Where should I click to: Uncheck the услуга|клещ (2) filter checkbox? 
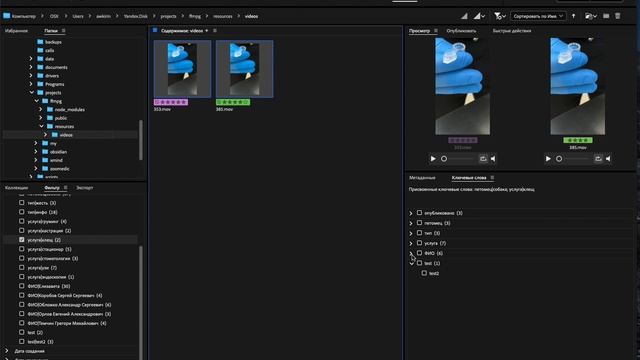tap(22, 240)
